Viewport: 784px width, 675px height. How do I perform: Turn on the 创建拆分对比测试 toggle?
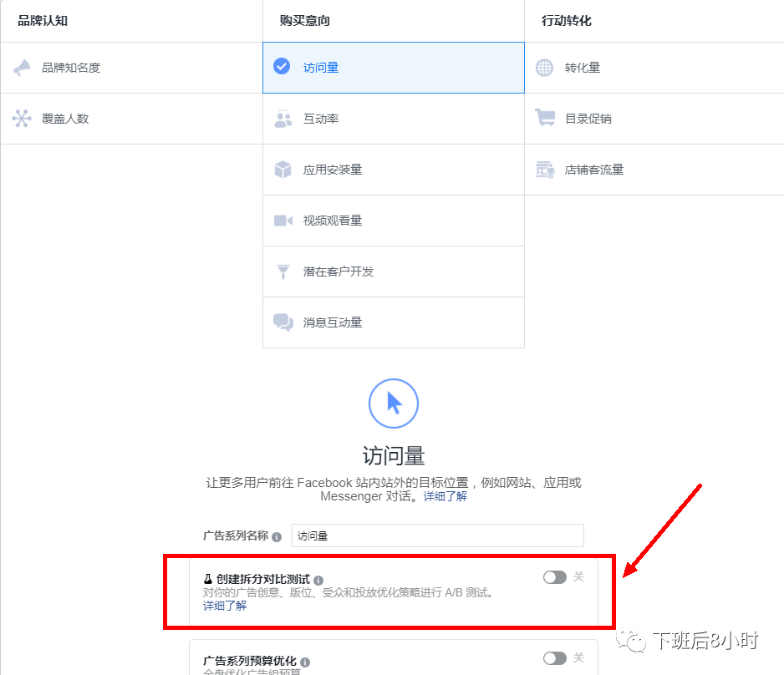(x=554, y=577)
